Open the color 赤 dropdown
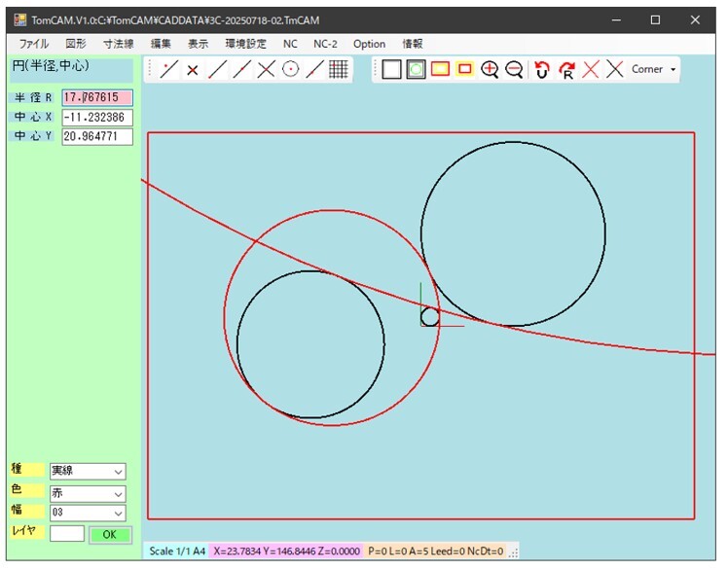 click(x=88, y=492)
